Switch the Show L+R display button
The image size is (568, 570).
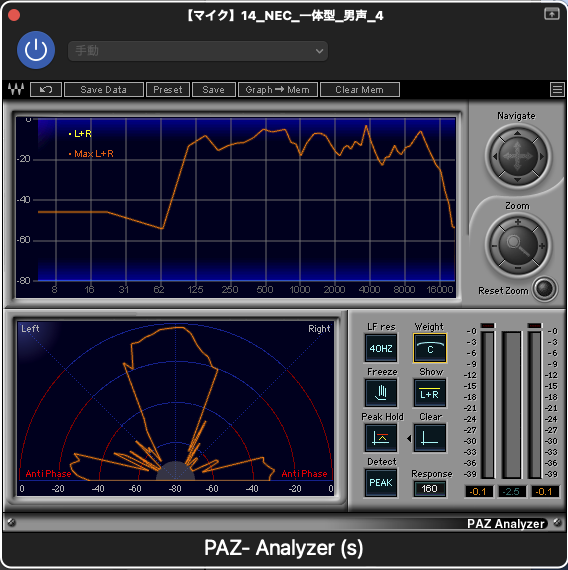430,393
